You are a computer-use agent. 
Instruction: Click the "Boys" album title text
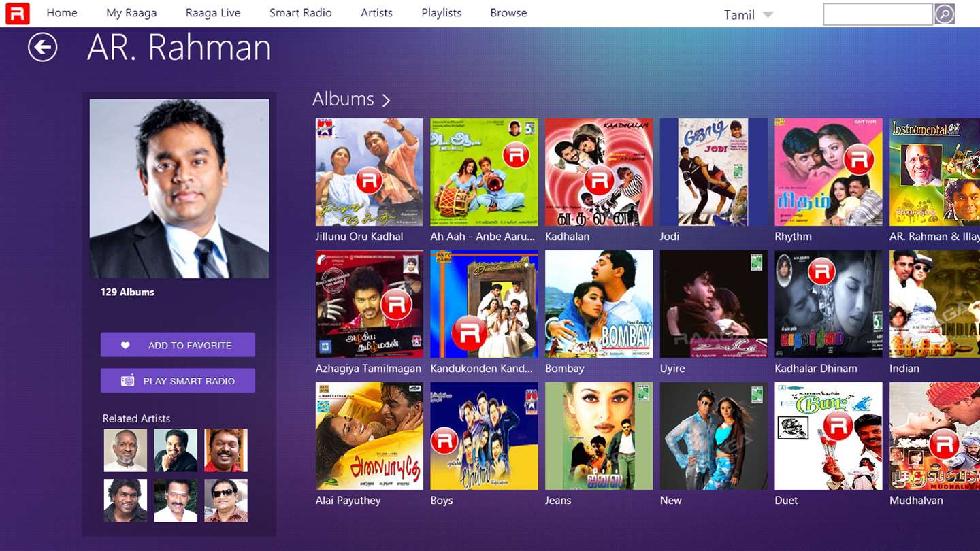tap(442, 501)
